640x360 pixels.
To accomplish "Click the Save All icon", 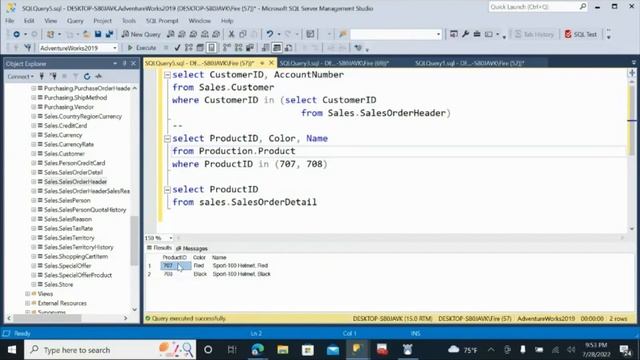I will point(109,34).
